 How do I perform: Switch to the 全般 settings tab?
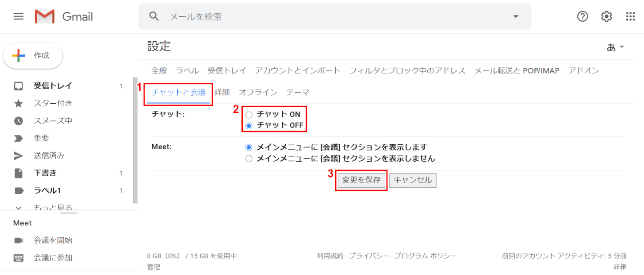159,70
